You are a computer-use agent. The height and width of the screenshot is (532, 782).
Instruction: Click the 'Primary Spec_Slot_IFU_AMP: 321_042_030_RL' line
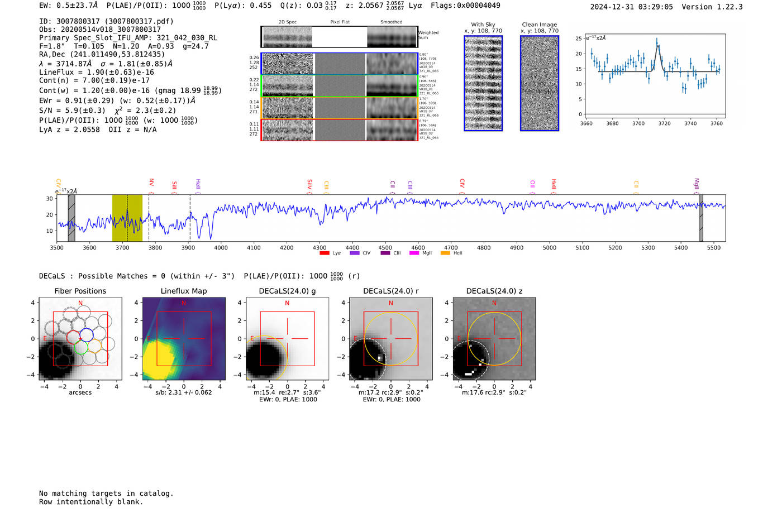[x=128, y=38]
